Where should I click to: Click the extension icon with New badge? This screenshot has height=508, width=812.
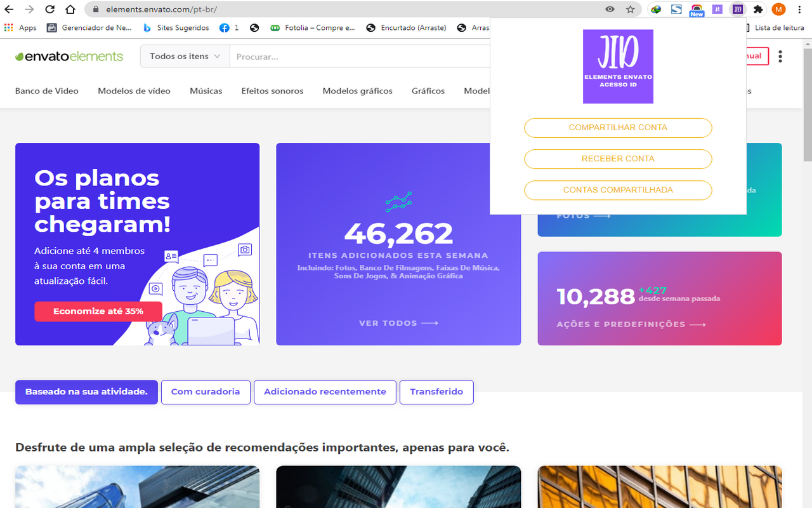click(697, 10)
